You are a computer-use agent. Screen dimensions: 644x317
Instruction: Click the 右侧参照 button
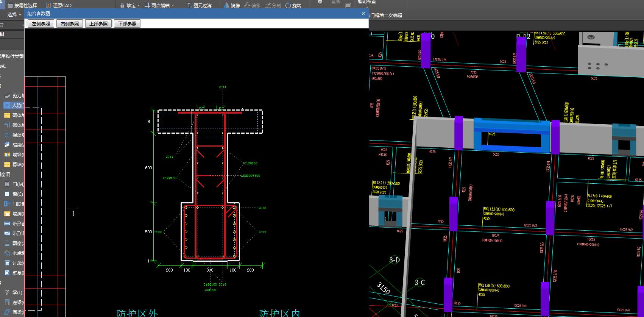70,23
